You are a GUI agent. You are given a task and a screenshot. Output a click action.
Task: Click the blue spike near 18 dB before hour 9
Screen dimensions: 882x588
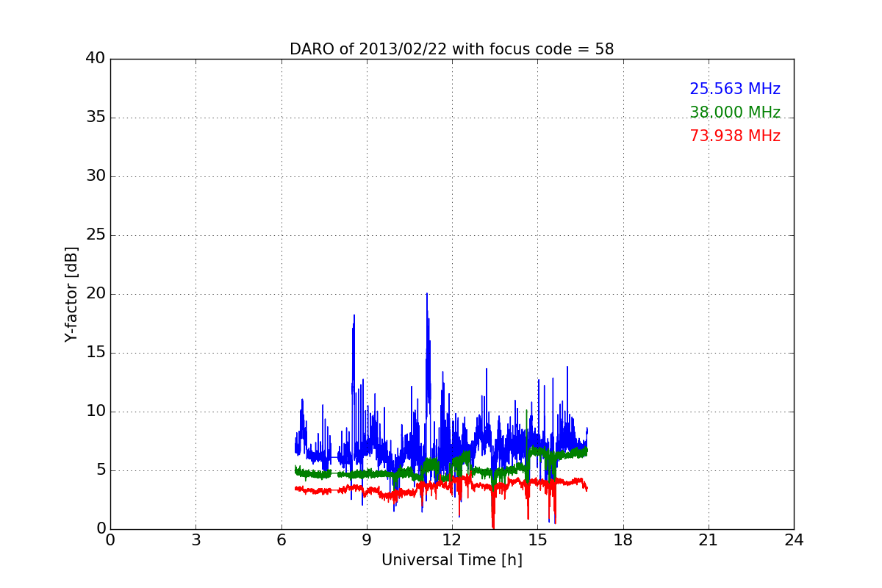pos(354,315)
